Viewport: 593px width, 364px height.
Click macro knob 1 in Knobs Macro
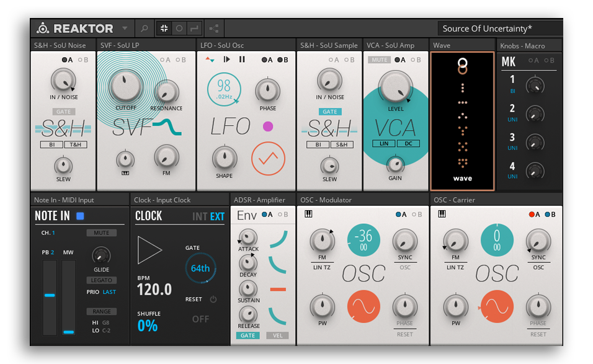pyautogui.click(x=535, y=86)
